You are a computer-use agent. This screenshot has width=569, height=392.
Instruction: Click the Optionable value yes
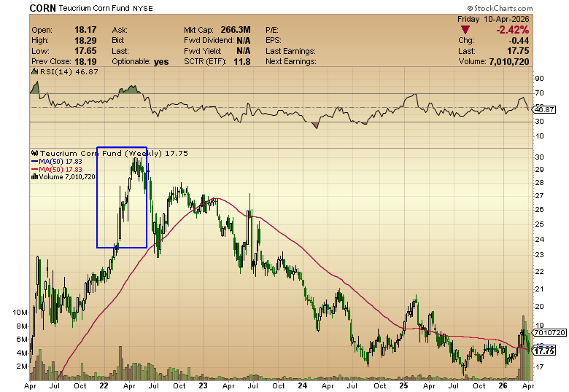coord(161,62)
